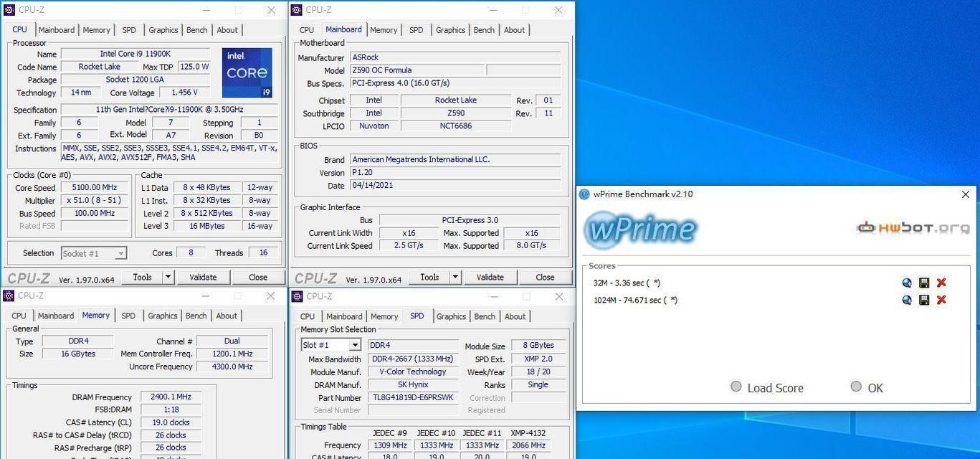Click Tools button in Processor CPU-Z window

(142, 277)
